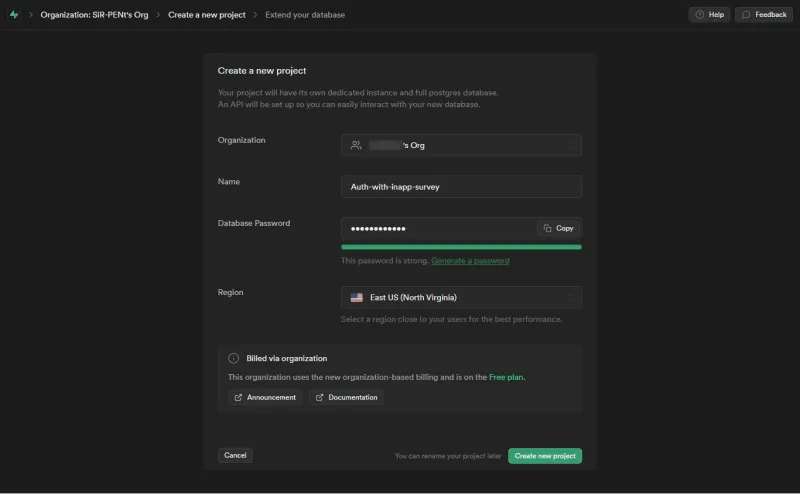Focus the project Name input field

pos(461,186)
